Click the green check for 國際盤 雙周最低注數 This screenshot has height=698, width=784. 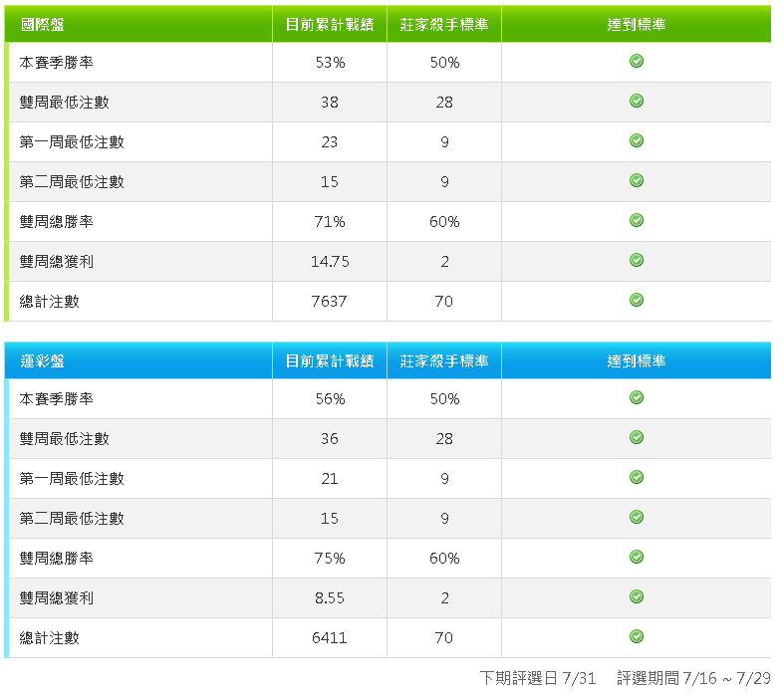click(x=636, y=101)
